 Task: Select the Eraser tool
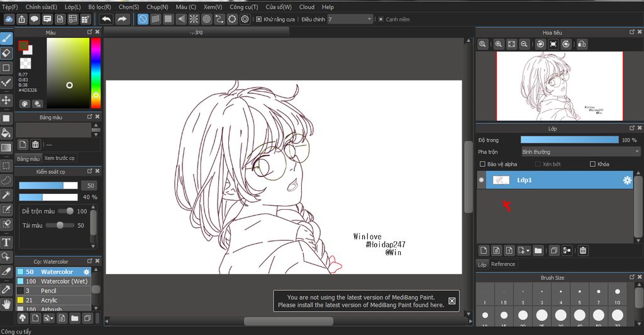click(x=6, y=53)
